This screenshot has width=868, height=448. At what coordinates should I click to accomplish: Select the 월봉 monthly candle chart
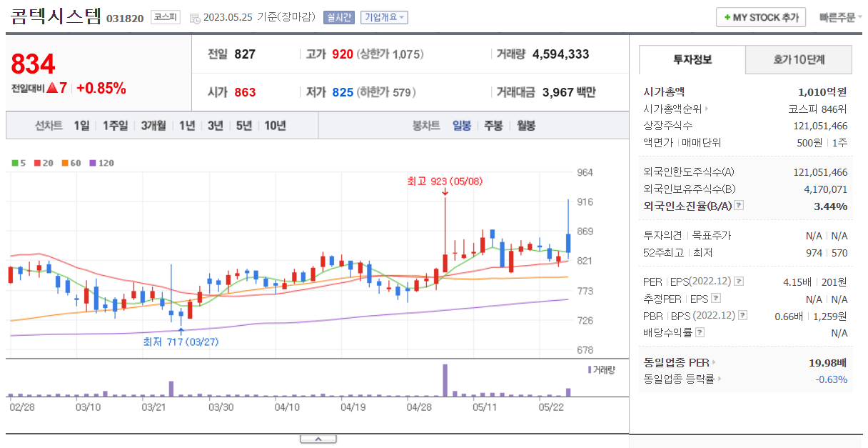click(x=525, y=126)
